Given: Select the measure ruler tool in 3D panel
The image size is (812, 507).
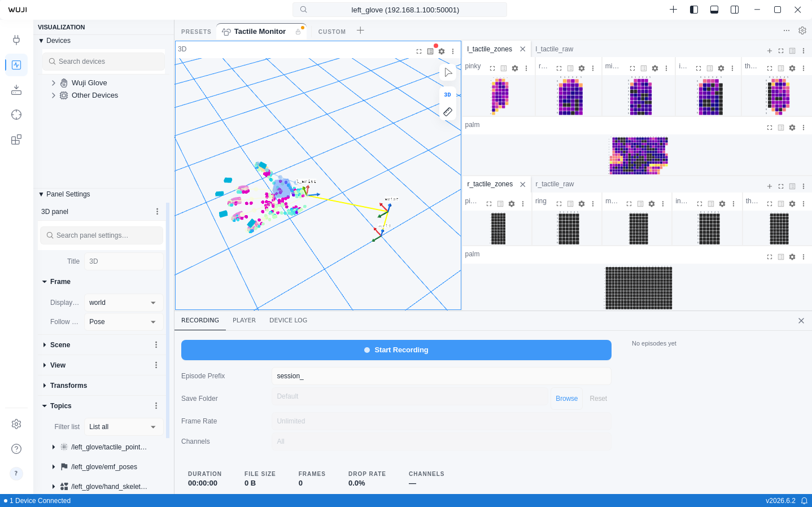Looking at the screenshot, I should coord(448,112).
